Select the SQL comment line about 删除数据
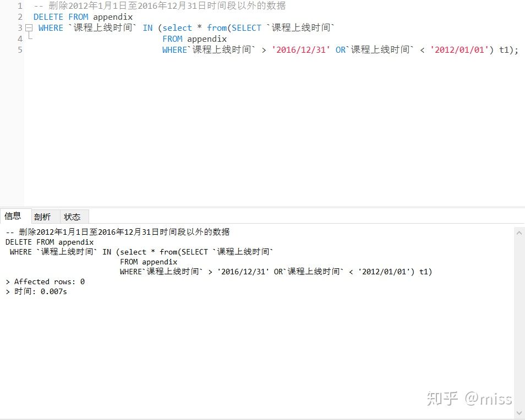 click(x=160, y=5)
